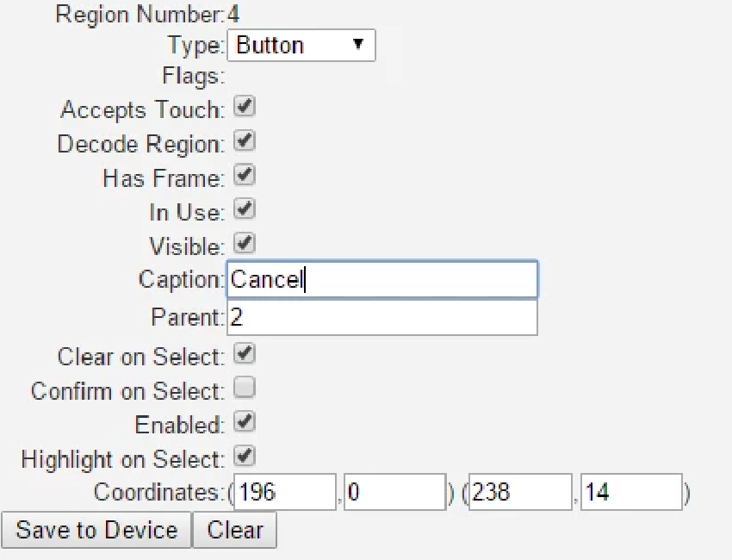Click the coordinate field showing 238
The width and height of the screenshot is (732, 560).
pyautogui.click(x=519, y=492)
